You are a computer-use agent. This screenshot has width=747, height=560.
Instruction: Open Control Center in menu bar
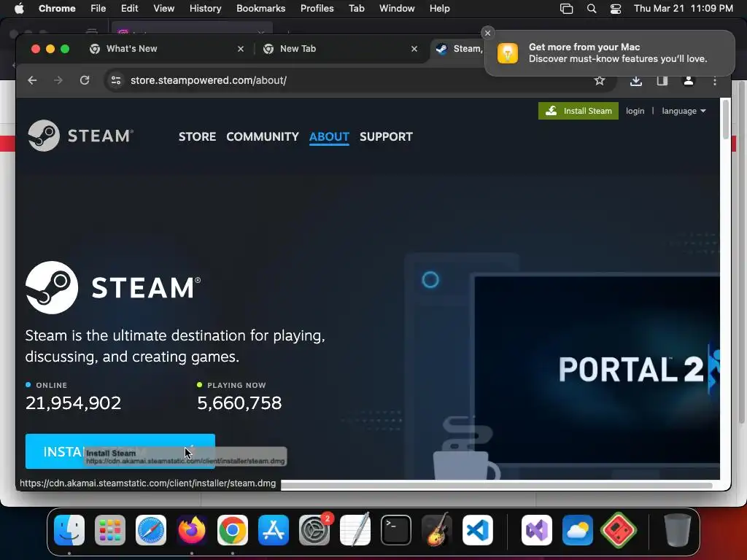[616, 9]
